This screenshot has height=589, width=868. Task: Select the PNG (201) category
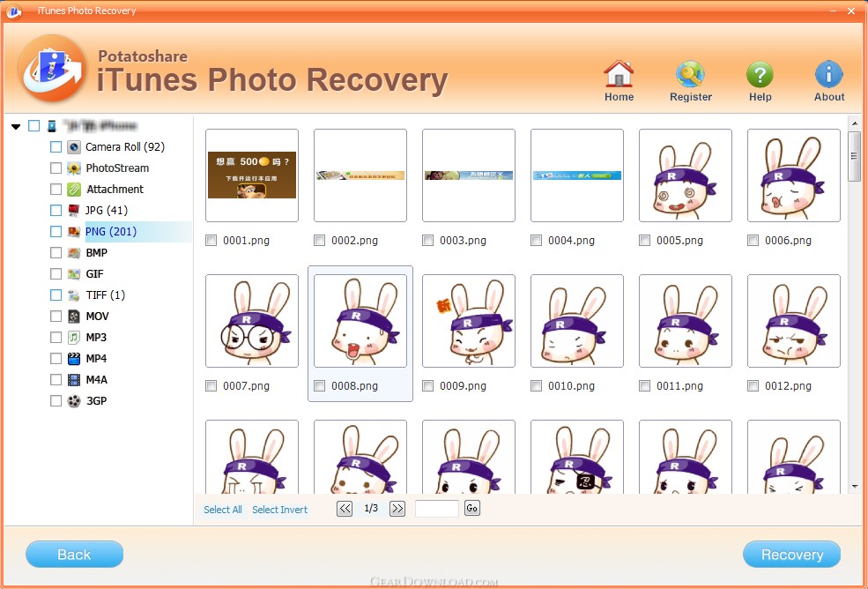(x=111, y=232)
